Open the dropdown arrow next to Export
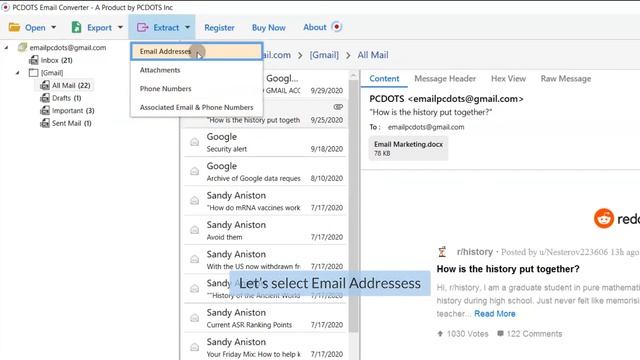Viewport: 640px width, 360px height. click(x=120, y=28)
